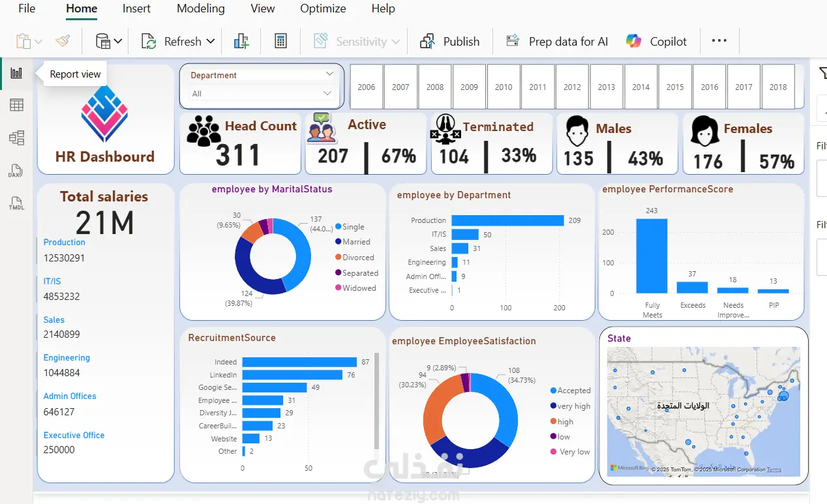Launch Copilot from the ribbon
The image size is (827, 504).
point(656,41)
